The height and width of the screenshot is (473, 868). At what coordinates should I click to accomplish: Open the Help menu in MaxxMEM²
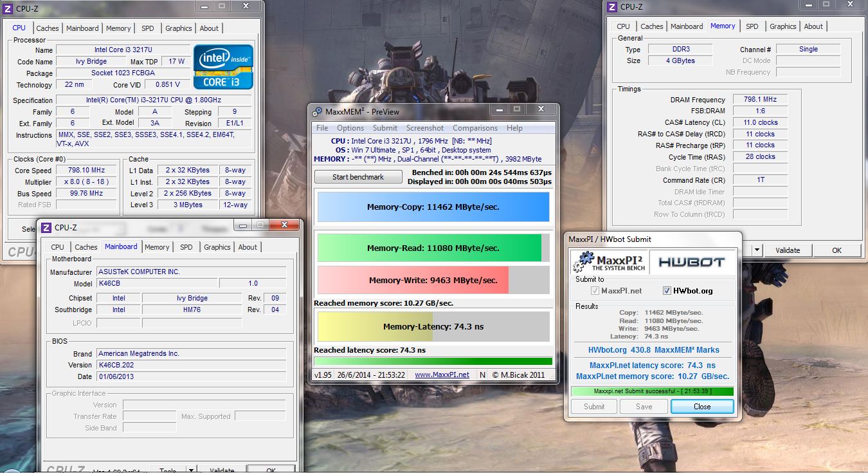[514, 128]
